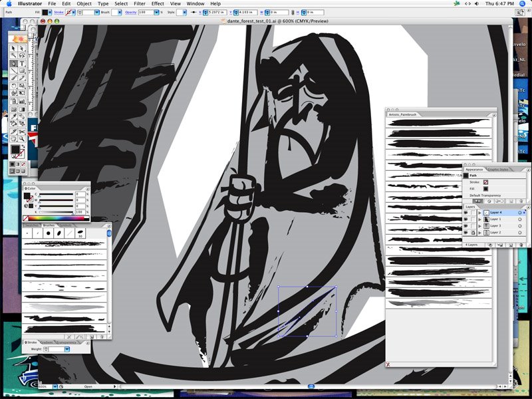Image resolution: width=532 pixels, height=399 pixels.
Task: Toggle visibility of Layer 4
Action: (465, 213)
